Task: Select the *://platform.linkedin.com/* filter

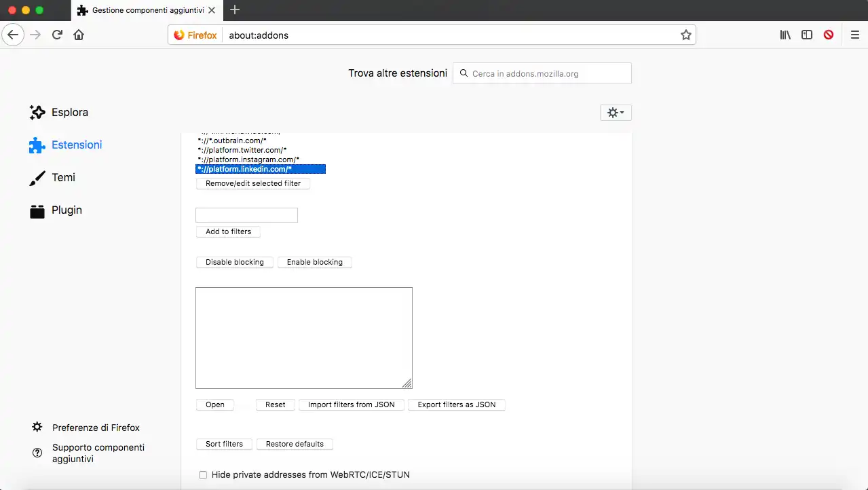Action: (261, 169)
